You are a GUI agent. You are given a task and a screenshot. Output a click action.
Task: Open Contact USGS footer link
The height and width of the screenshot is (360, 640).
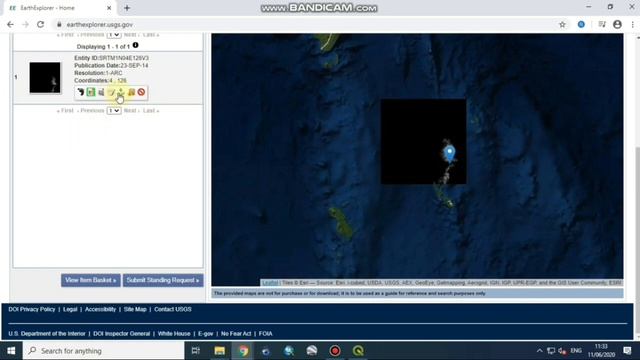point(173,309)
